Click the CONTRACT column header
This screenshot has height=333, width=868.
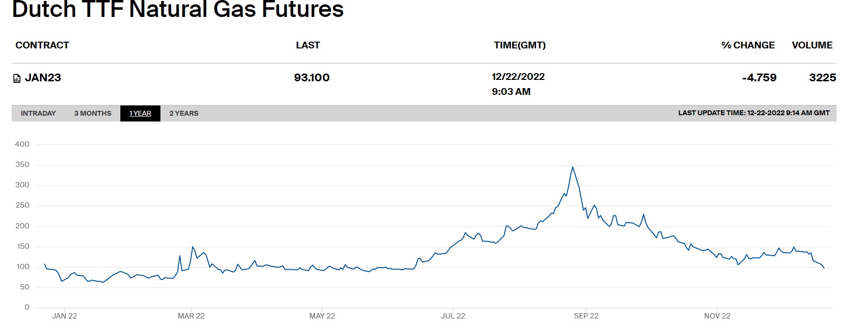tap(42, 45)
